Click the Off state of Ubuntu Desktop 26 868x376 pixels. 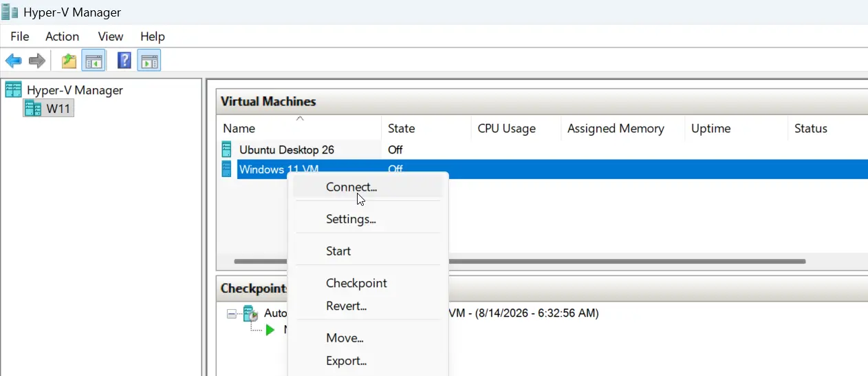395,149
